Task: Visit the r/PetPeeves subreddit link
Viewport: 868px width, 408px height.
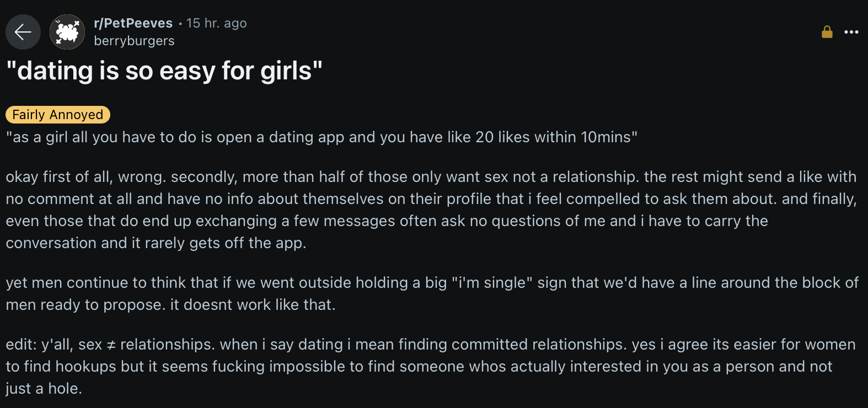Action: (x=133, y=23)
